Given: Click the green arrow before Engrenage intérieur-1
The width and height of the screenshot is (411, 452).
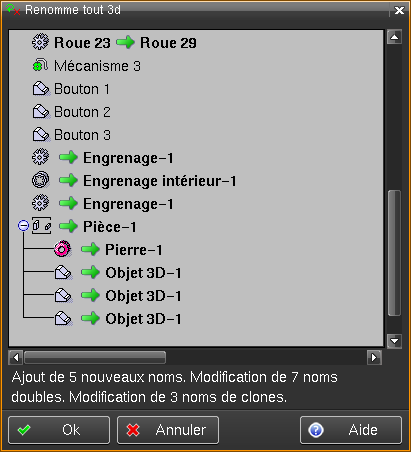Looking at the screenshot, I should [x=68, y=180].
